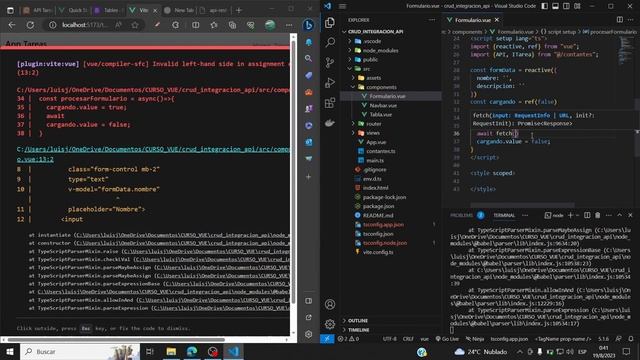
Task: Switch to the Tables browser tab
Action: pyautogui.click(x=107, y=10)
